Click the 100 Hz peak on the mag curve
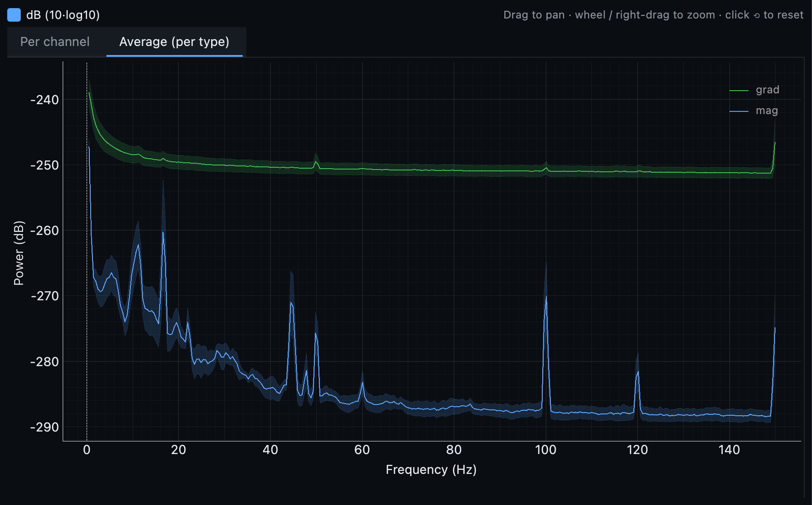 (546, 298)
